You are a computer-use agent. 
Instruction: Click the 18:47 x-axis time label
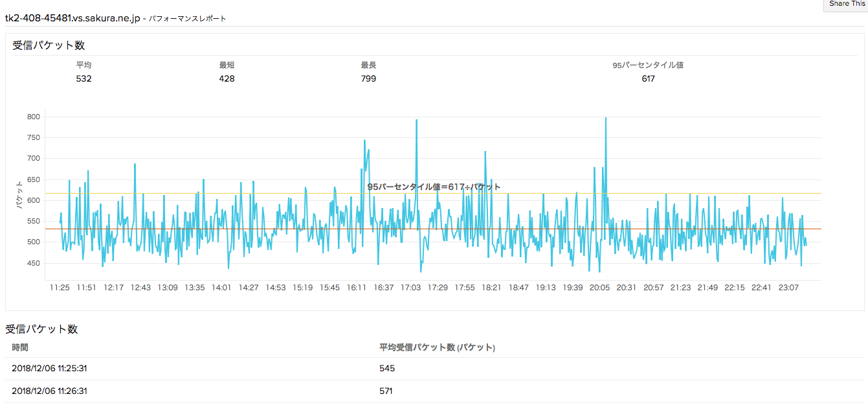click(x=518, y=288)
